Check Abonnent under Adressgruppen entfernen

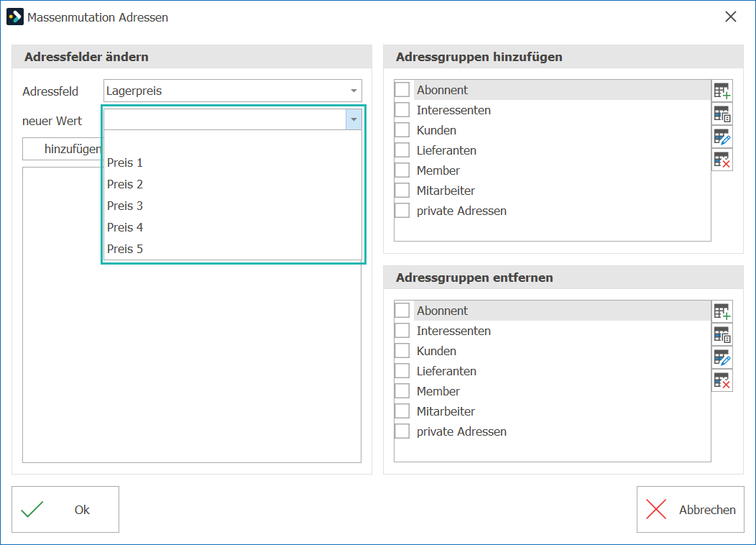coord(402,311)
